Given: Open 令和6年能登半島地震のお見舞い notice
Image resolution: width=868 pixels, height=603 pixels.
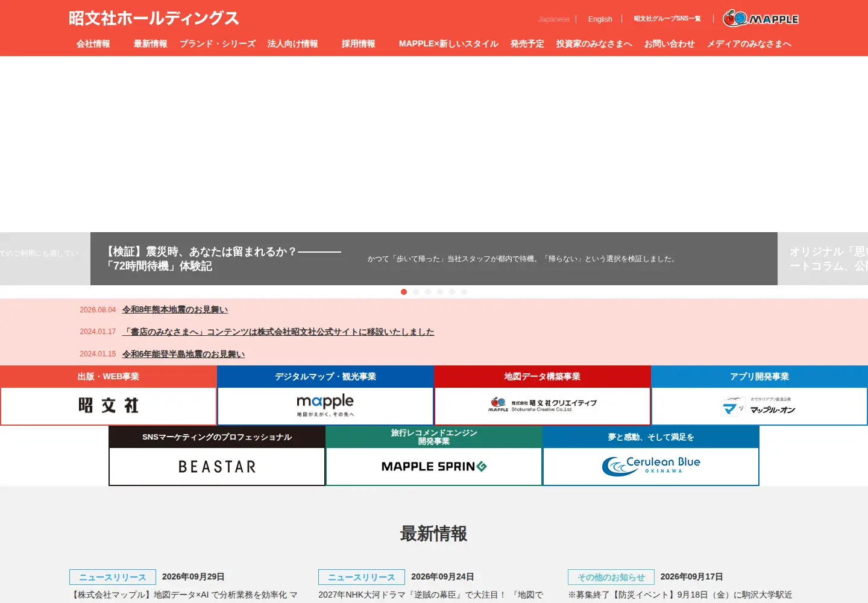Looking at the screenshot, I should click(x=183, y=354).
